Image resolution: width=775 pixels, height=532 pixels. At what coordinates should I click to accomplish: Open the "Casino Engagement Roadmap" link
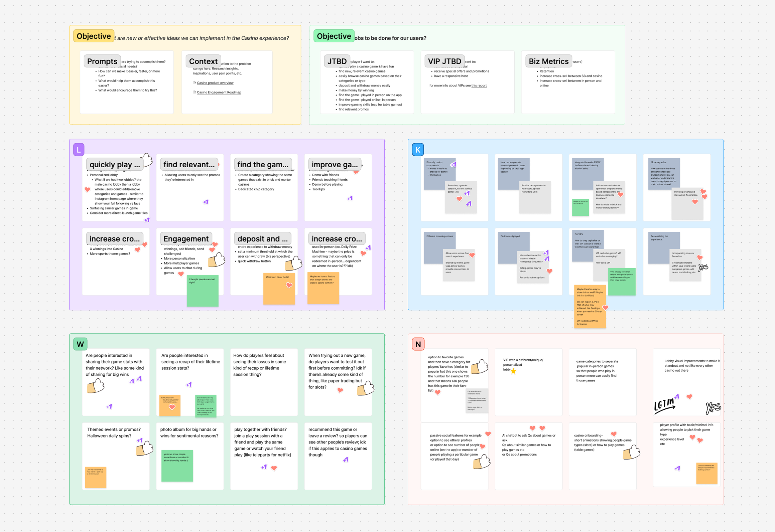click(219, 93)
